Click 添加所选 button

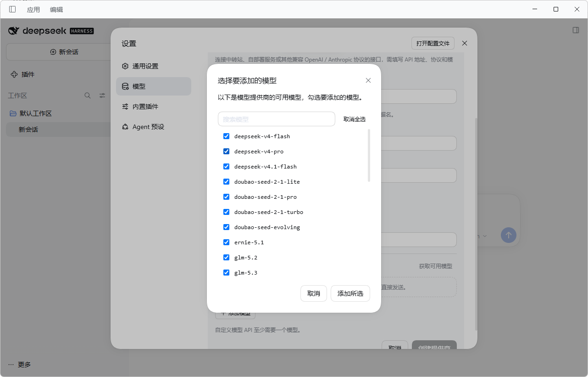pos(350,293)
